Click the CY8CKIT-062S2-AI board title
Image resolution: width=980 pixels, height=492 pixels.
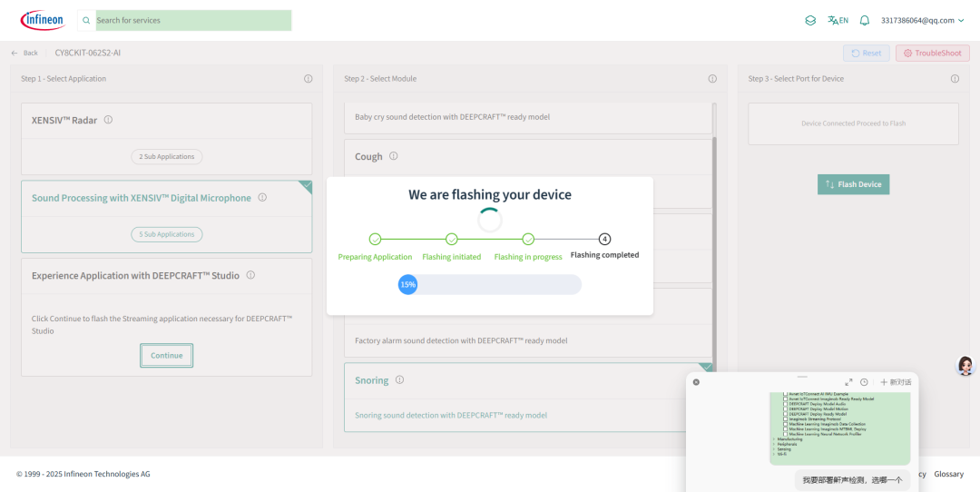(87, 54)
